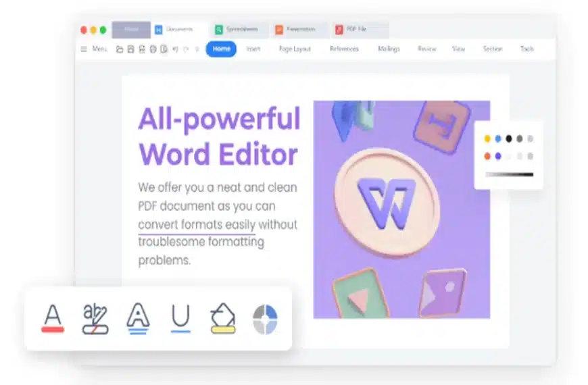Click the orange Presentation tab icon
Screen dimensions: 588x385
point(279,30)
